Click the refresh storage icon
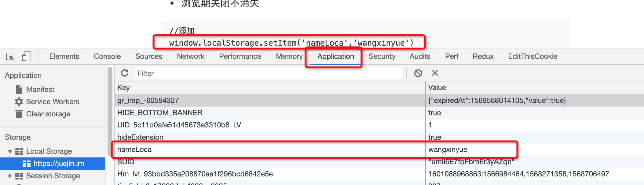The height and width of the screenshot is (185, 644). coord(125,73)
